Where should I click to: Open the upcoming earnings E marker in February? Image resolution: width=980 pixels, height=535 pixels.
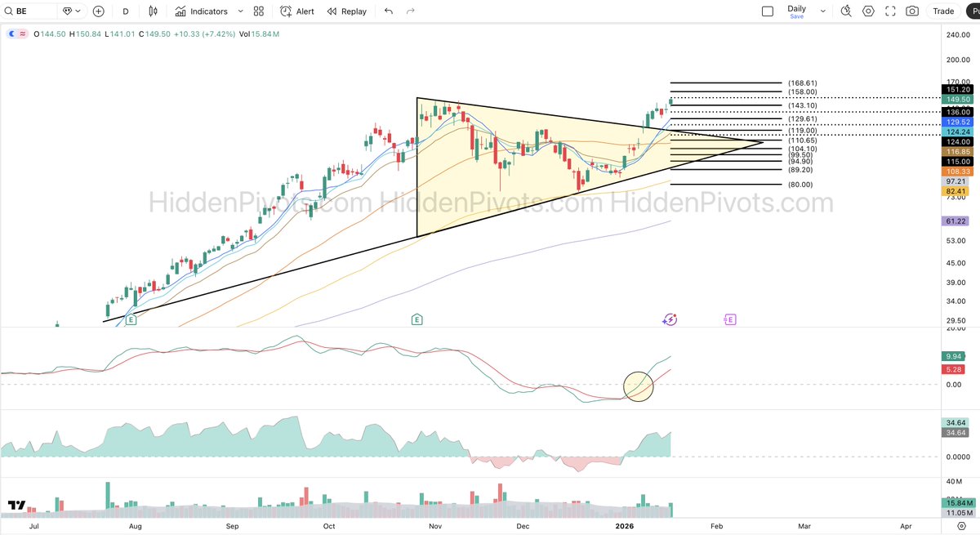[x=730, y=320]
